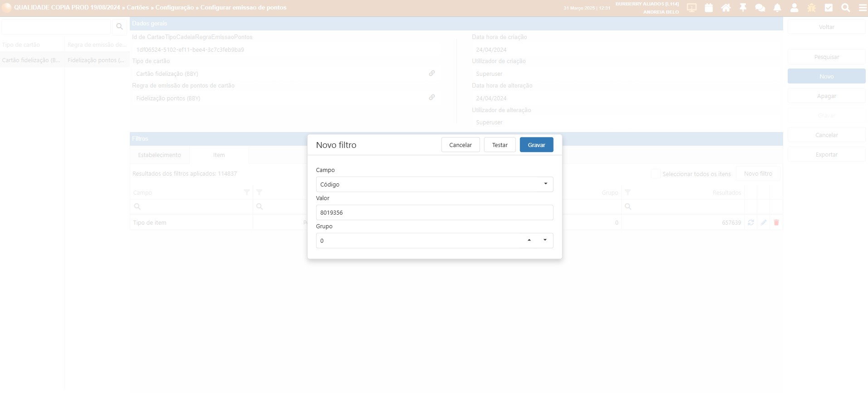
Task: Increase Grupo value with up arrow
Action: pos(529,240)
